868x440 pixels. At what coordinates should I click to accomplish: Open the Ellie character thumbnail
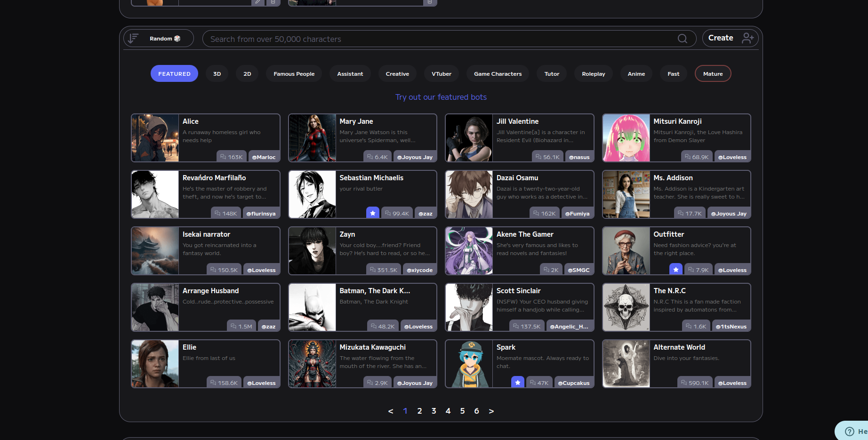point(155,364)
